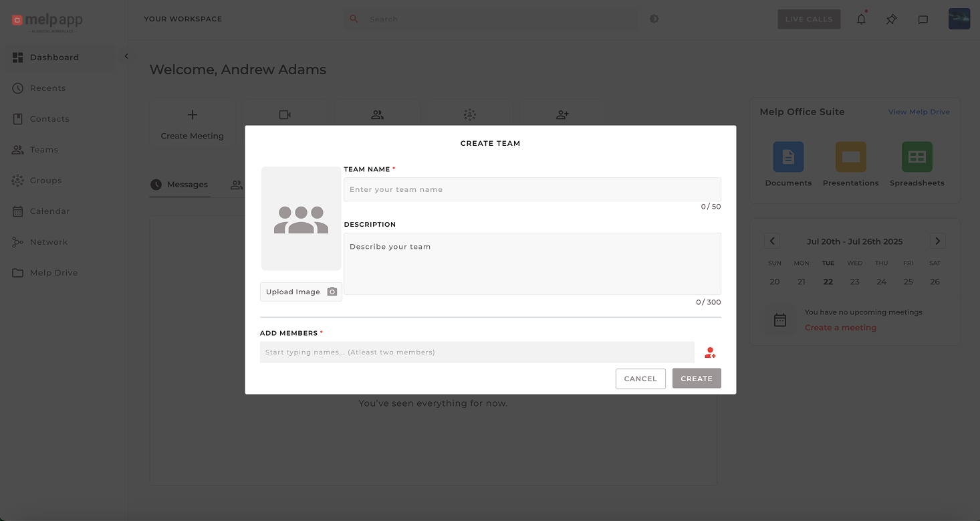Open the Documents icon in Office Suite
Image resolution: width=980 pixels, height=521 pixels.
[x=788, y=157]
